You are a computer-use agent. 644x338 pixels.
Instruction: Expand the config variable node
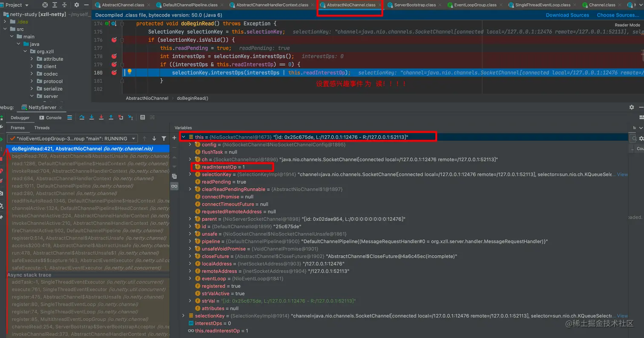tap(190, 144)
